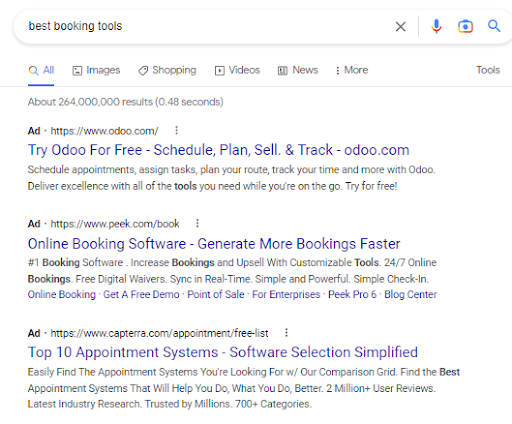Switch to the Videos tab

point(237,70)
